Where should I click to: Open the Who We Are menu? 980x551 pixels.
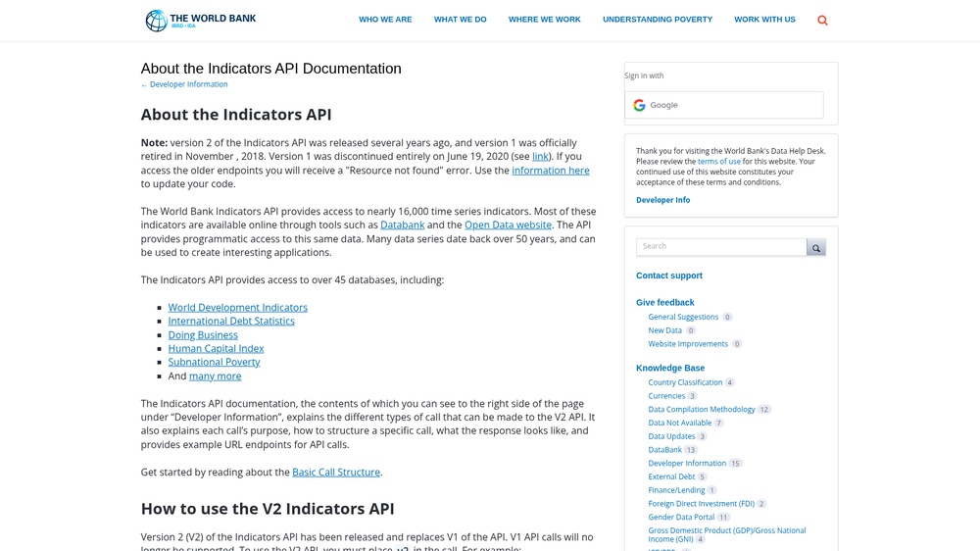(x=385, y=20)
